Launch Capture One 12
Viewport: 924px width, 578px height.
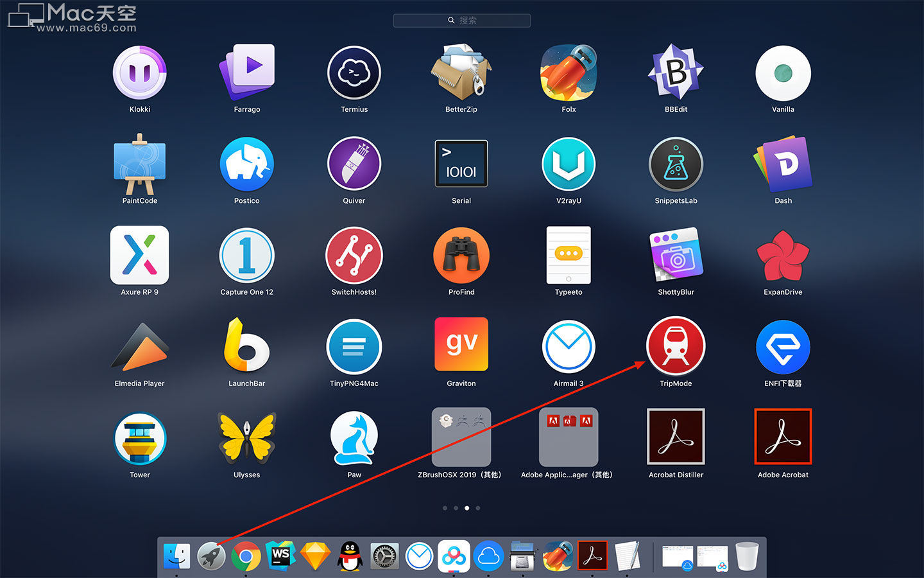point(247,256)
